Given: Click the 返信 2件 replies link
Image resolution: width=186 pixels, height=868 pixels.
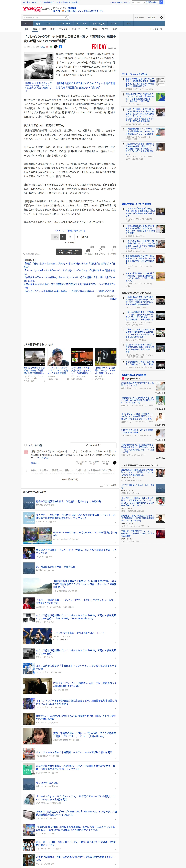Looking at the screenshot, I should (x=34, y=463).
